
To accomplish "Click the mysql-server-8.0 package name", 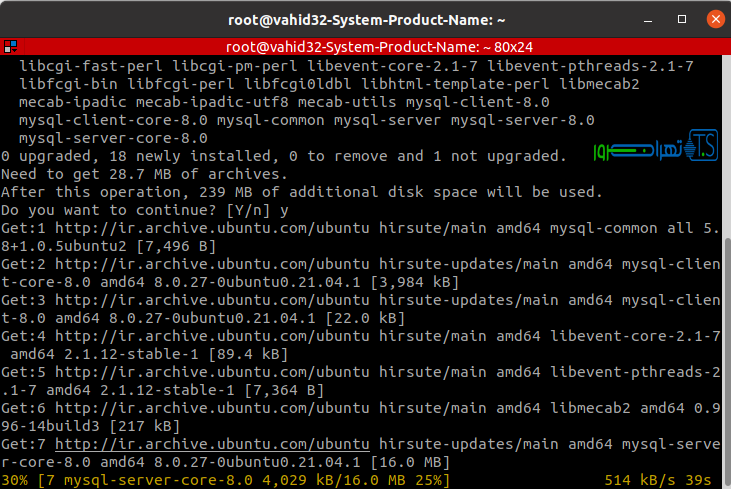I will click(522, 121).
